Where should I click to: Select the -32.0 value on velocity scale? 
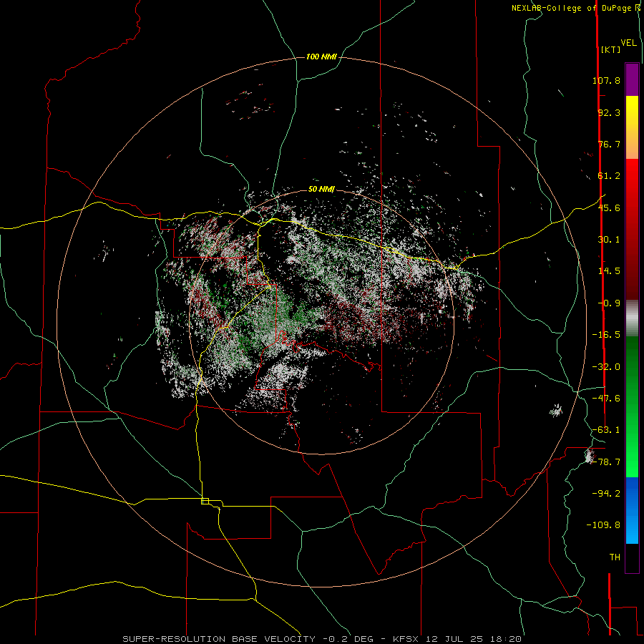click(606, 367)
